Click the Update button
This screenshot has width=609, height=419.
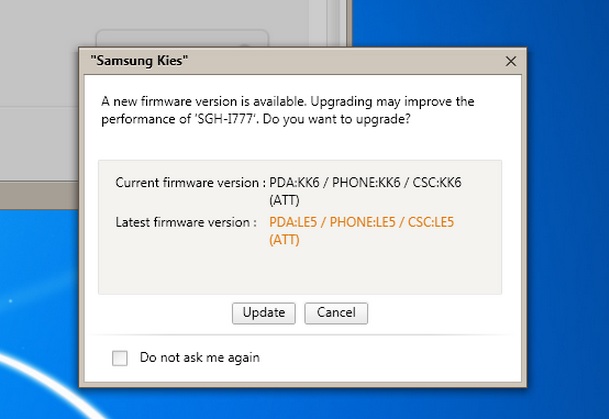[x=264, y=313]
